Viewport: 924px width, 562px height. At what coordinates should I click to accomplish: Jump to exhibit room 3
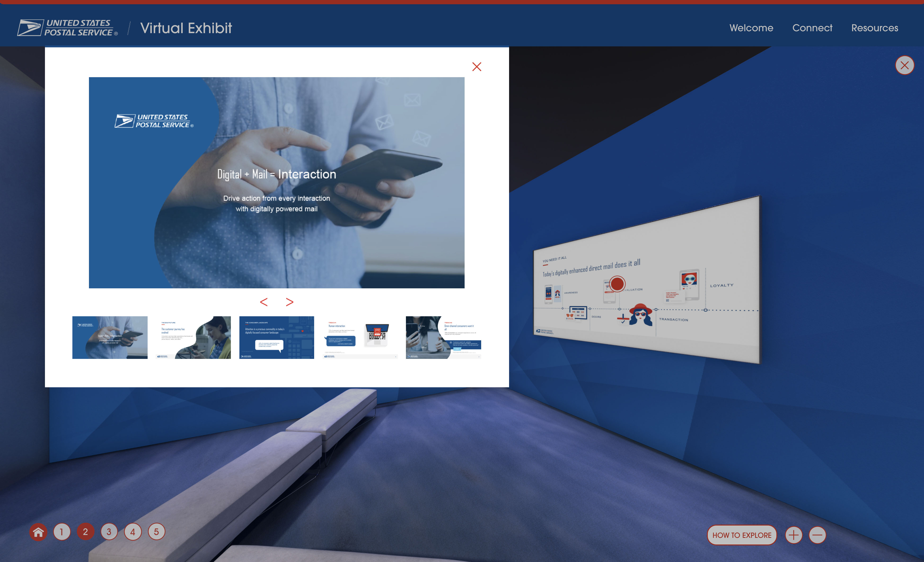109,532
